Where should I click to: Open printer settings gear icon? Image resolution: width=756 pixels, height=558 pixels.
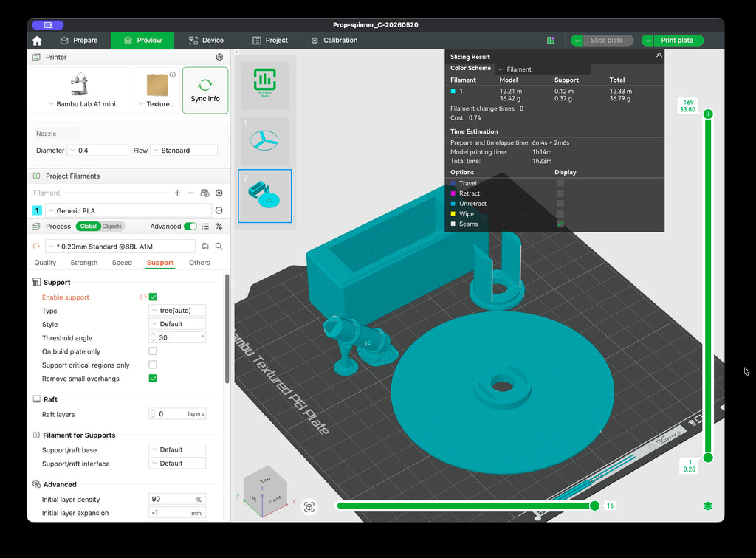tap(219, 57)
